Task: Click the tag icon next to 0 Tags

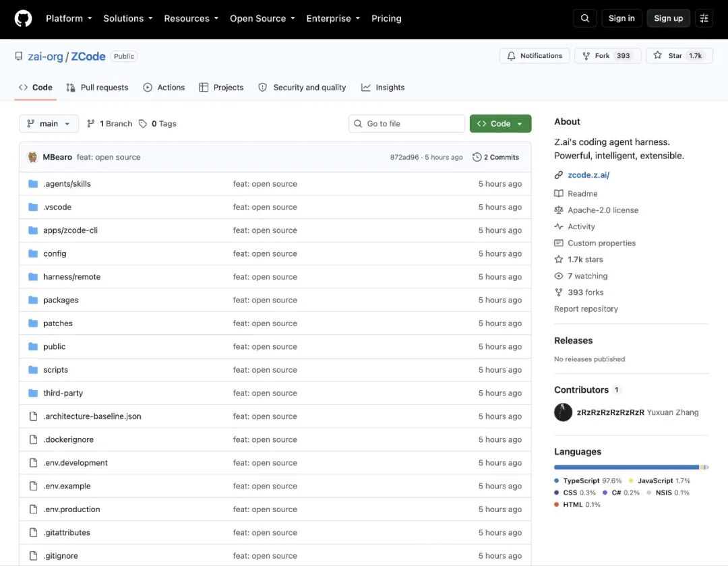Action: pos(143,124)
